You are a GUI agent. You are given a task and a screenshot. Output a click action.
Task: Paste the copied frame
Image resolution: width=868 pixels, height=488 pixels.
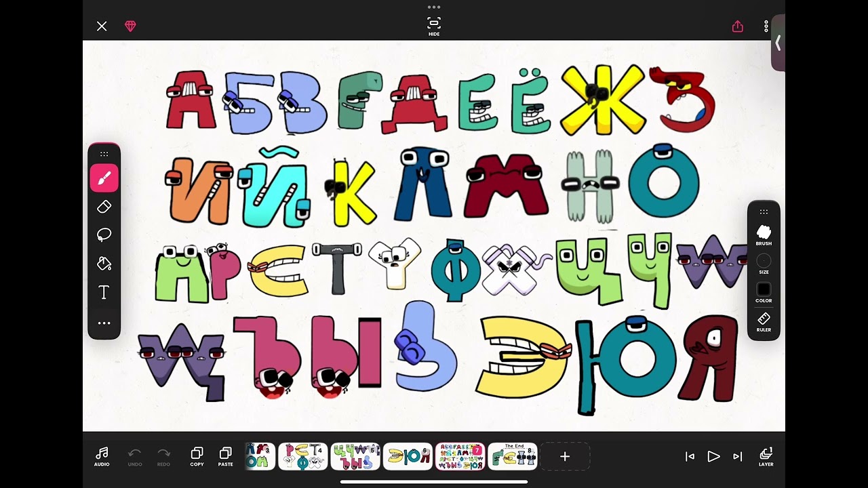click(226, 456)
